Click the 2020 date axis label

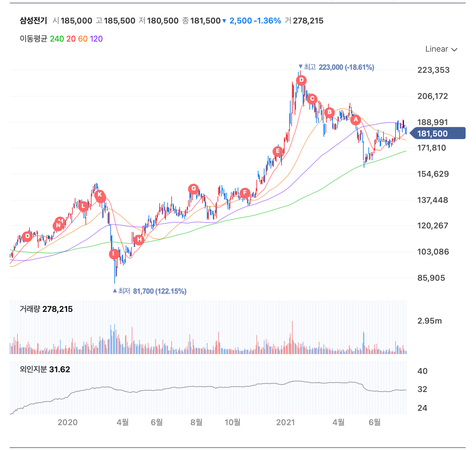tap(68, 423)
